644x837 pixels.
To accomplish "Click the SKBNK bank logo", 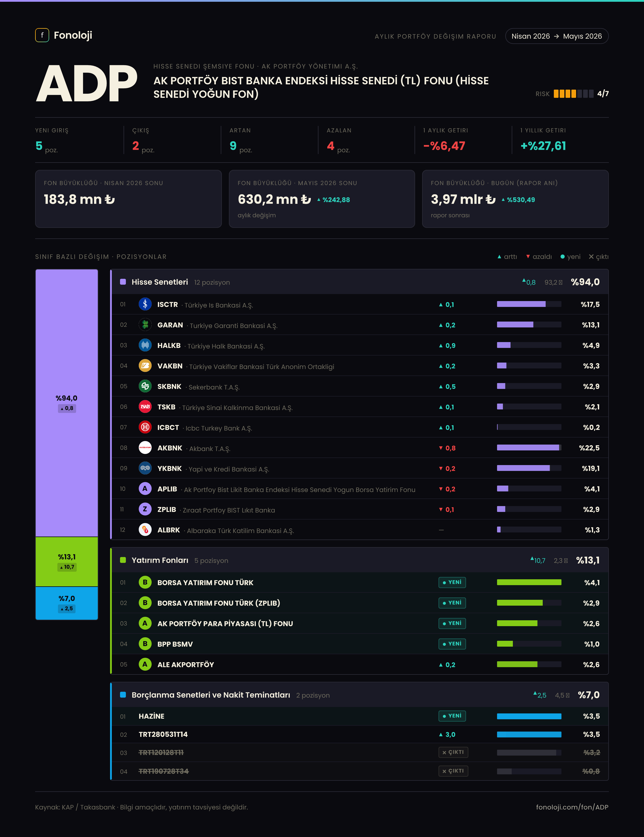I will [145, 386].
